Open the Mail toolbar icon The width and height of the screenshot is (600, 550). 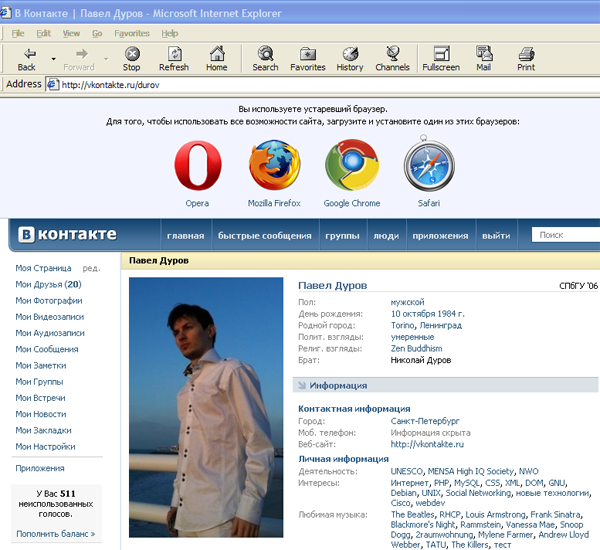(484, 54)
